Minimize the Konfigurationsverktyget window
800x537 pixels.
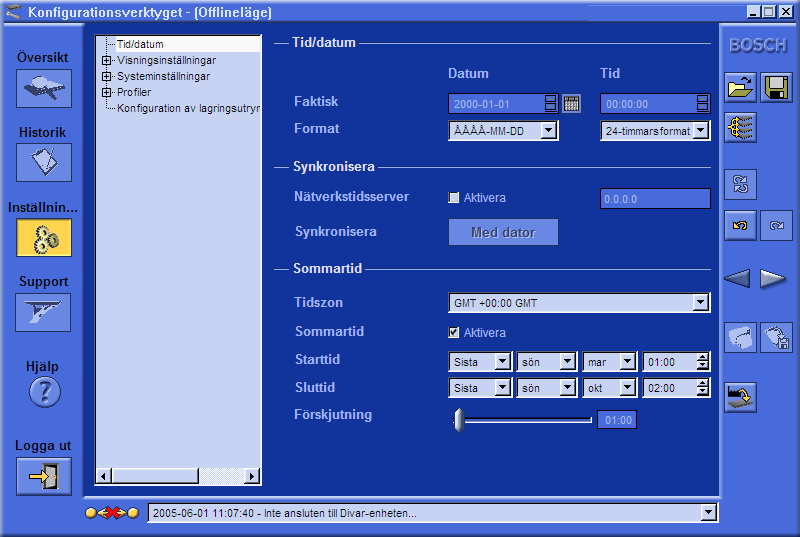pyautogui.click(x=753, y=11)
